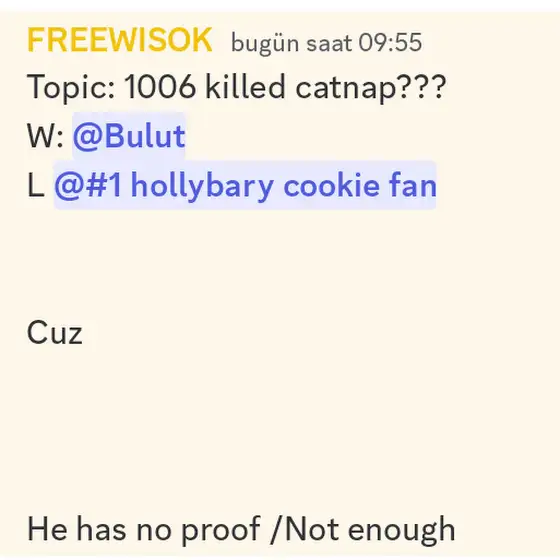Click the word 'Topic:' in the message
The height and width of the screenshot is (560, 560).
71,87
